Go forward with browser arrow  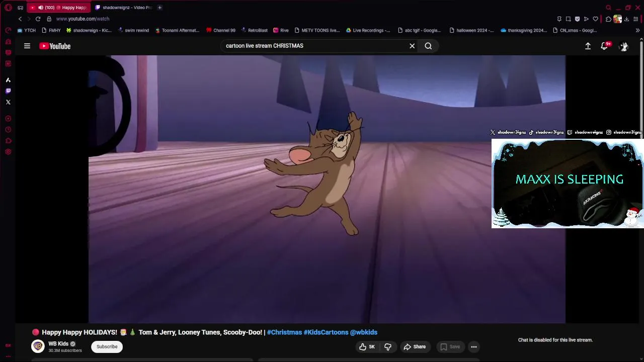29,19
